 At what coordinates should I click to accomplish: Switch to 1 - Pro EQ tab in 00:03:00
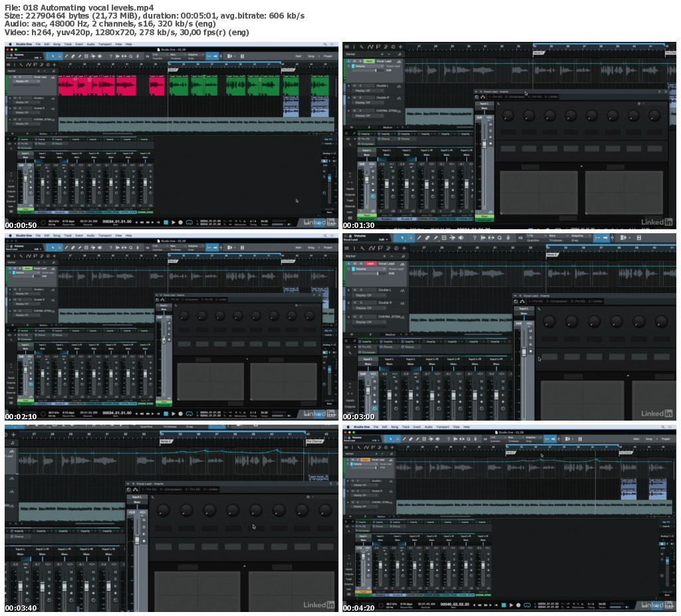point(536,301)
